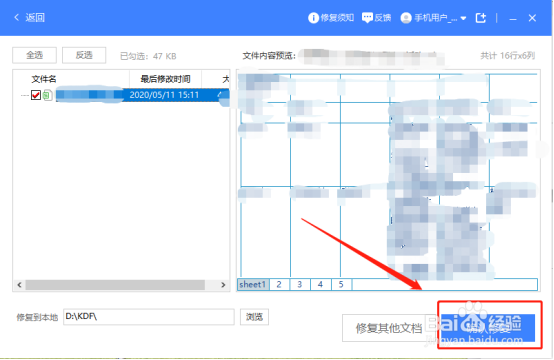This screenshot has width=554, height=360.
Task: Click the horizontal scrollbar thumb of file list
Action: (x=115, y=285)
